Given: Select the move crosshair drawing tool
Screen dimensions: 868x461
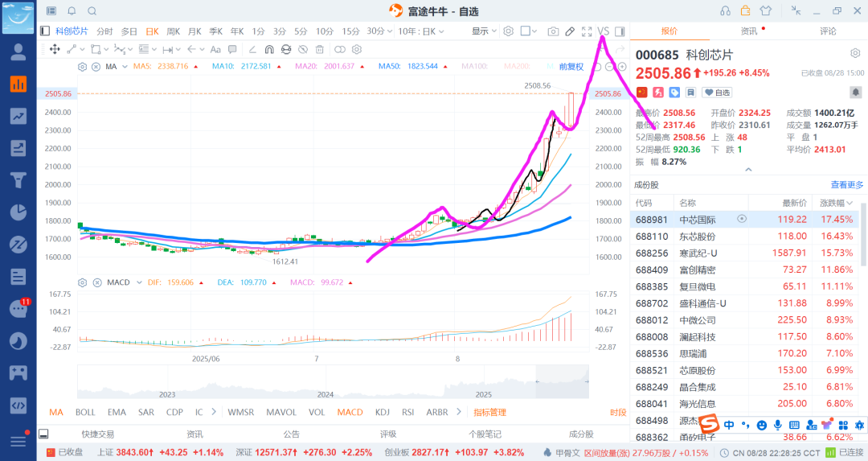Looking at the screenshot, I should point(55,49).
